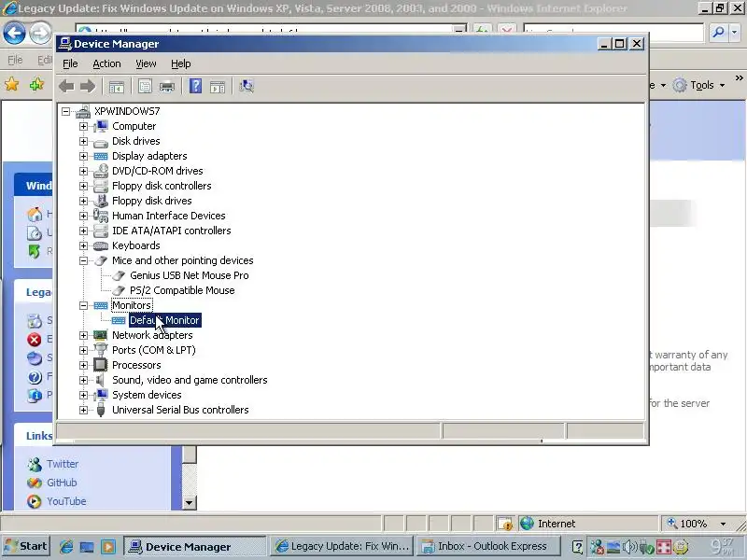This screenshot has width=747, height=560.
Task: Switch to Legacy Update taskbar button
Action: click(343, 546)
